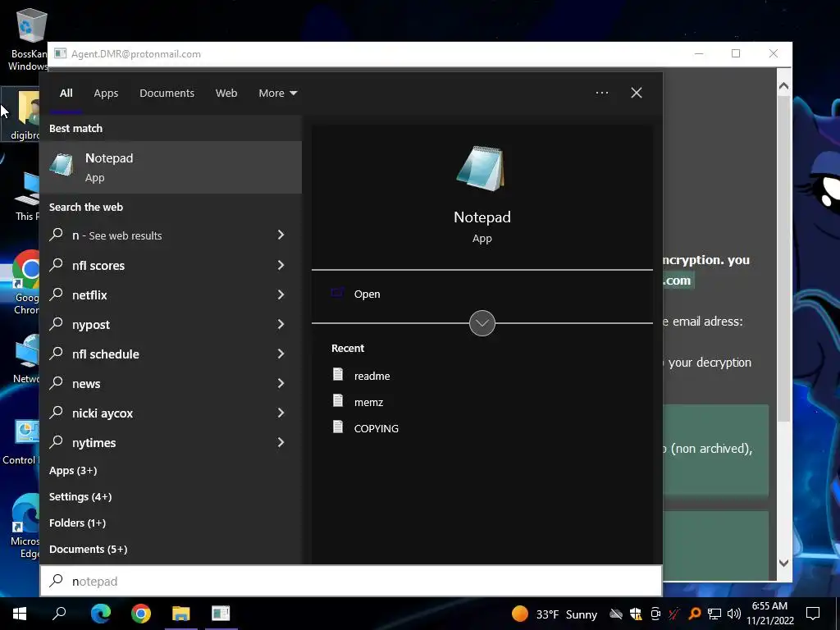Image resolution: width=840 pixels, height=630 pixels.
Task: Open the network tray icon
Action: point(714,614)
